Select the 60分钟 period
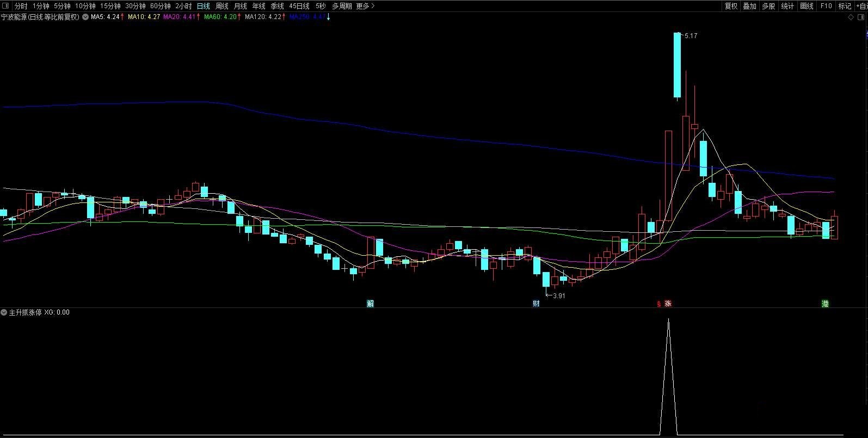The height and width of the screenshot is (438, 868). pyautogui.click(x=161, y=6)
